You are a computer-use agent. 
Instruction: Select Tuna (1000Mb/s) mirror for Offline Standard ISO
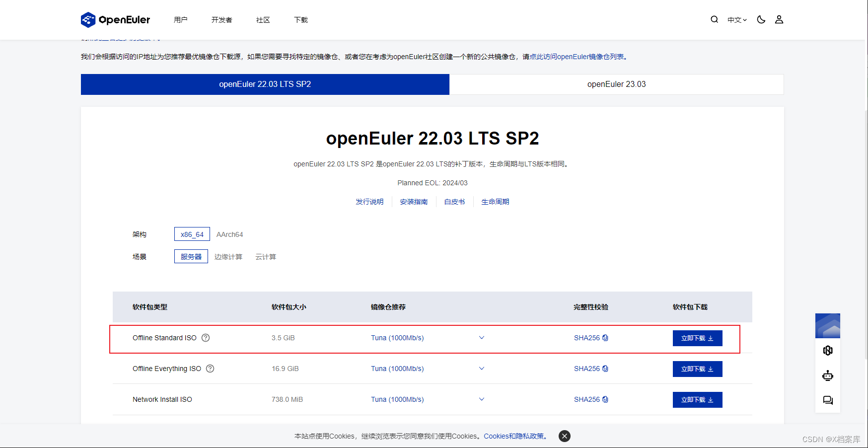(397, 338)
